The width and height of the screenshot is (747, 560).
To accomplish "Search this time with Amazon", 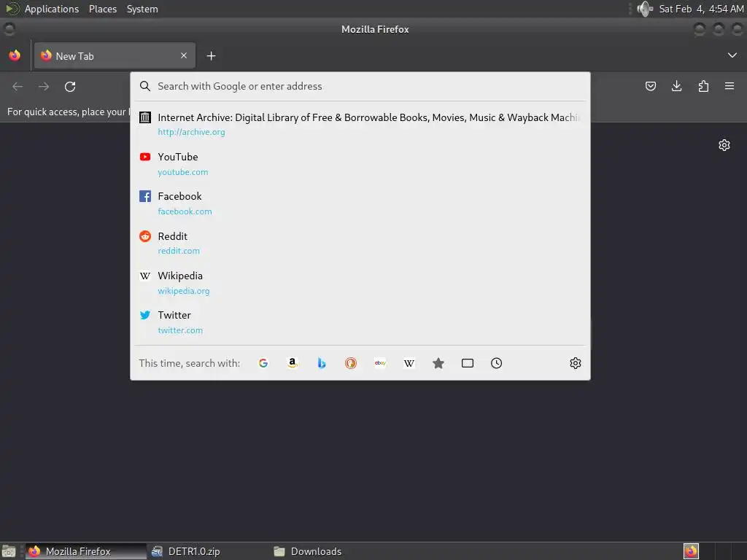I will pyautogui.click(x=293, y=363).
